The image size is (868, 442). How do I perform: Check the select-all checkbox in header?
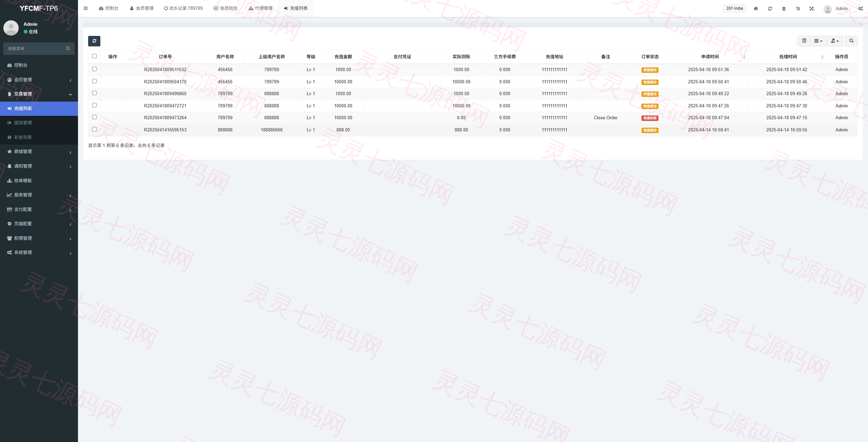[x=94, y=56]
